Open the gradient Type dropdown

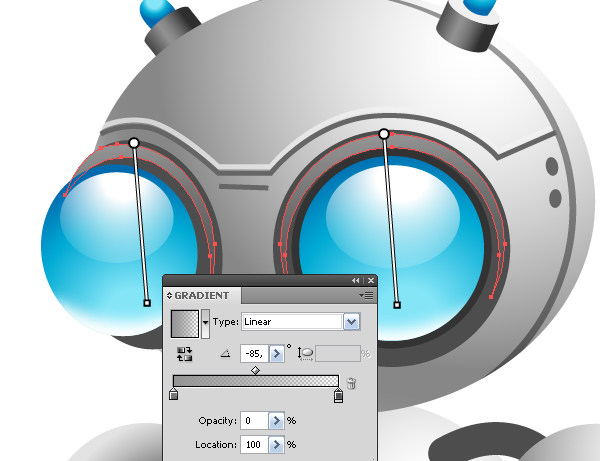coord(351,322)
